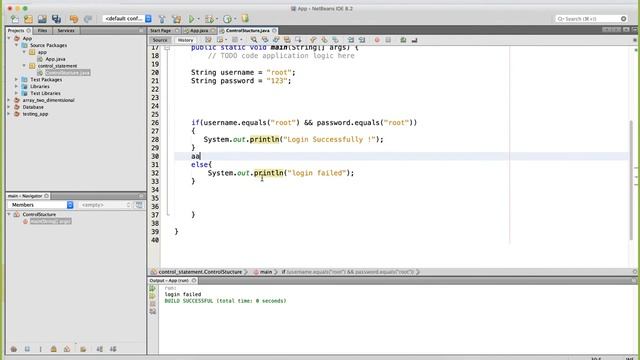This screenshot has width=640, height=360.
Task: Click the main breadcrumb in editor footer
Action: click(x=266, y=272)
